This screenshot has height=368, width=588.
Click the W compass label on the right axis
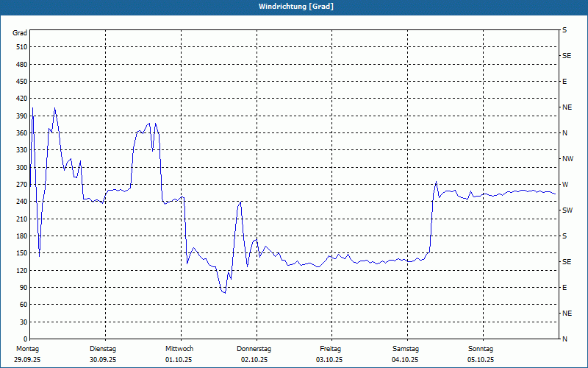565,185
